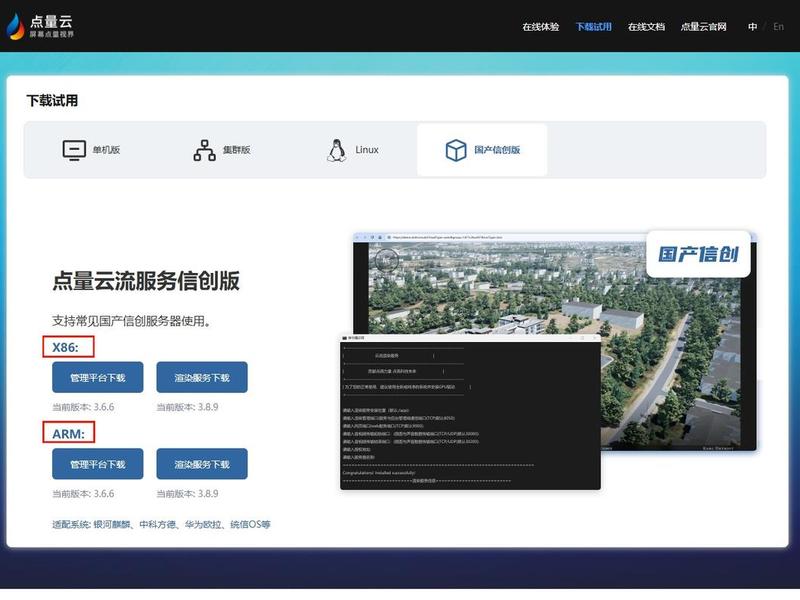Click the 点量云 flame logo
This screenshot has width=800, height=600.
pos(16,26)
